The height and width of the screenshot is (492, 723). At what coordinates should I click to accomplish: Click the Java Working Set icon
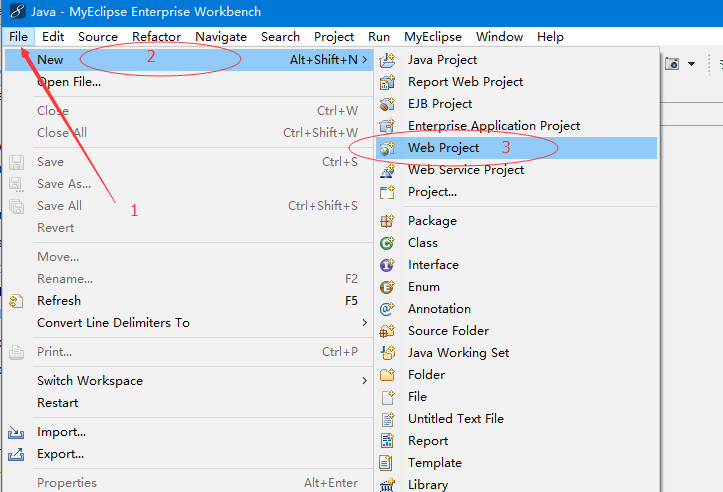387,353
